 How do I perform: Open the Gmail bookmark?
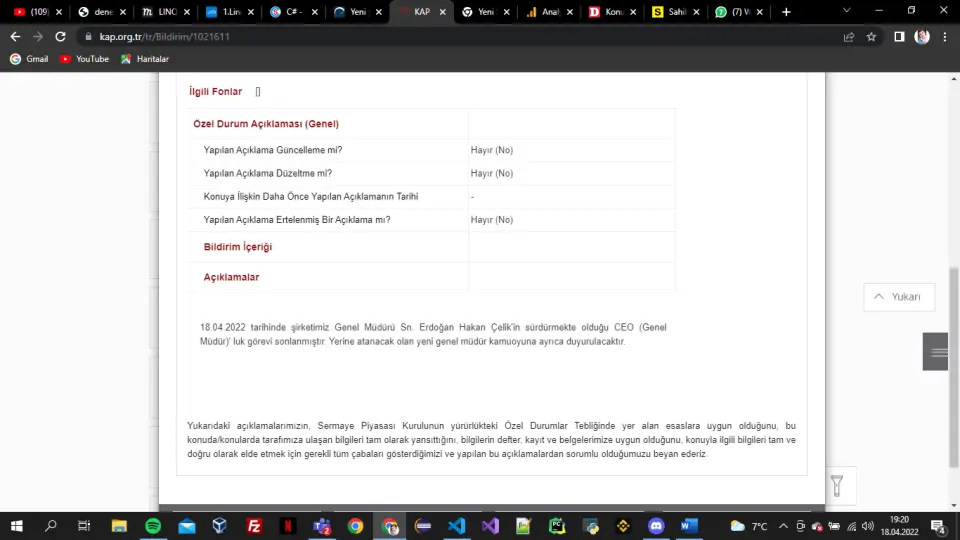[29, 59]
